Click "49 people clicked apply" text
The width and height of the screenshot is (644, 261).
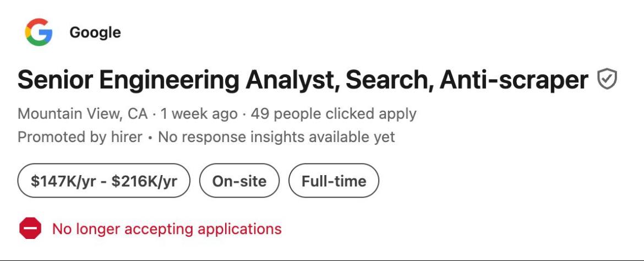(333, 114)
